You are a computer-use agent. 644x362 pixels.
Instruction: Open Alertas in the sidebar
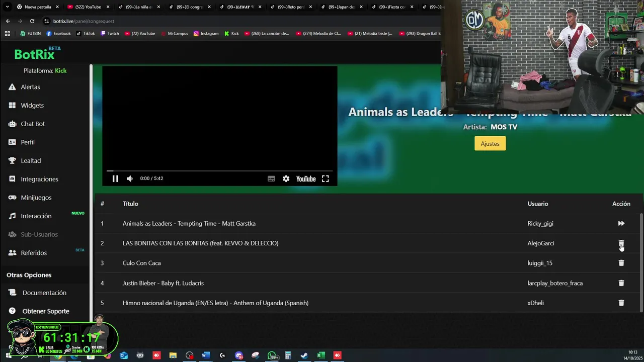[x=30, y=87]
